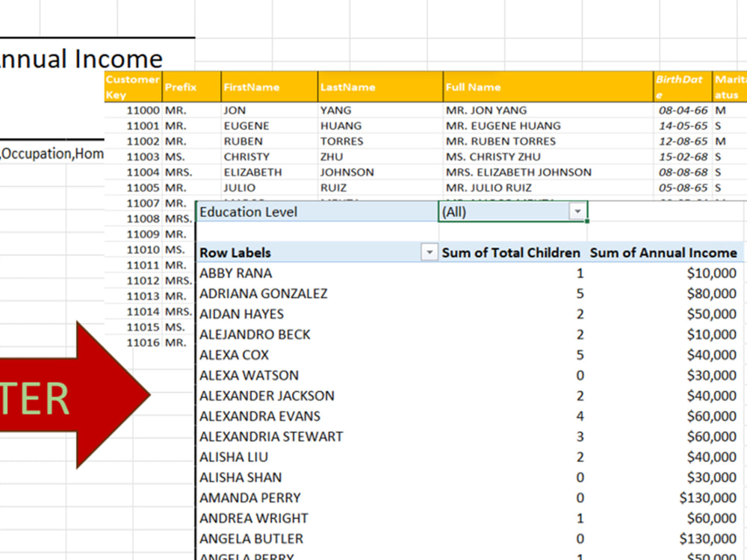Click ADRIANA GONZALEZ's $80,000 income cell
This screenshot has height=560, width=747.
click(712, 293)
